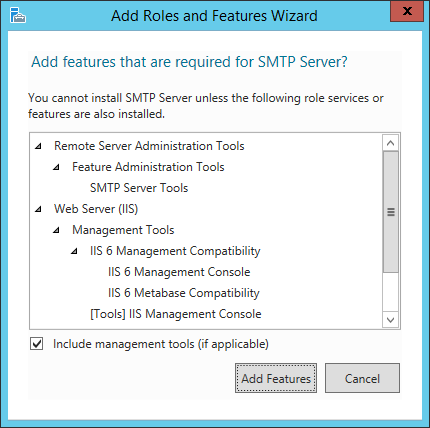
Task: Select IIS 6 Management Console item
Action: (179, 272)
